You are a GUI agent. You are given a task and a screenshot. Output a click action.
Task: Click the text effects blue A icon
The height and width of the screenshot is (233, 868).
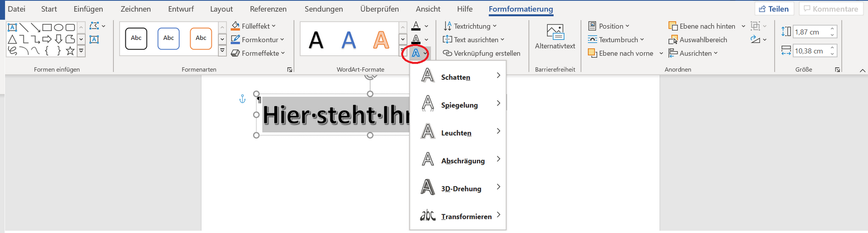(x=416, y=53)
